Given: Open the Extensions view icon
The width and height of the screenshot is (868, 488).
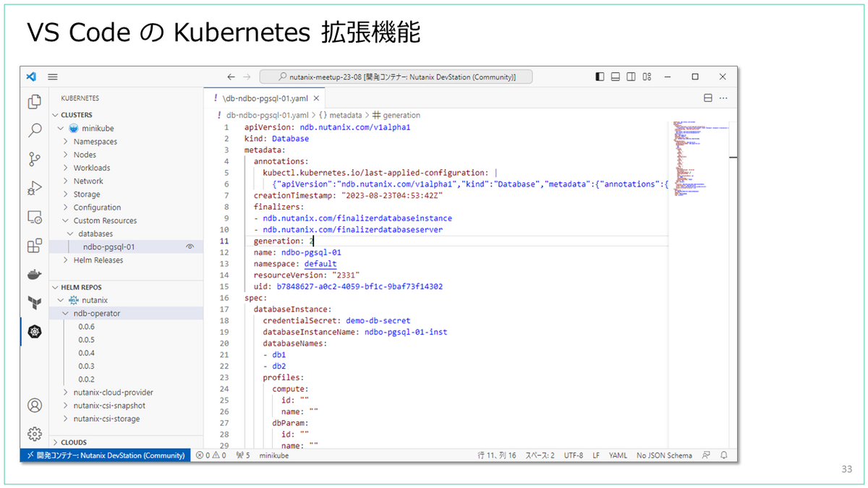Looking at the screenshot, I should pyautogui.click(x=34, y=246).
